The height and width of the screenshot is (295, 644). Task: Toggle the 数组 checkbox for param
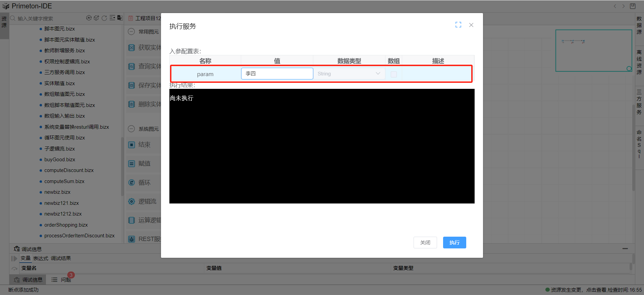click(394, 74)
